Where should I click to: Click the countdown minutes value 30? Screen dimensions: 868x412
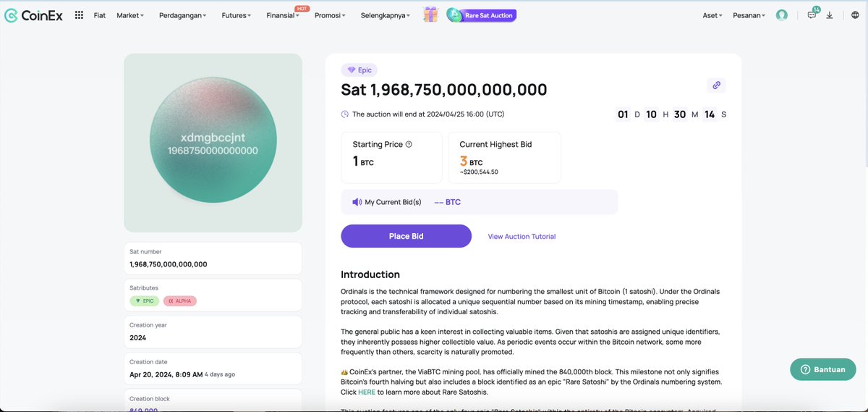click(x=680, y=114)
